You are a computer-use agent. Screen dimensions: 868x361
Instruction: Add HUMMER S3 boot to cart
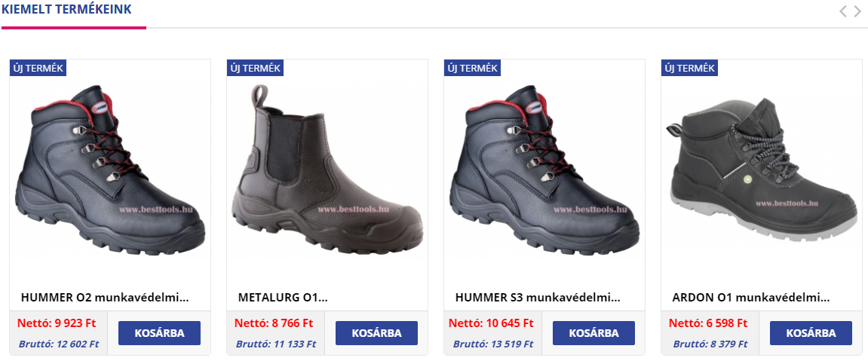click(594, 333)
